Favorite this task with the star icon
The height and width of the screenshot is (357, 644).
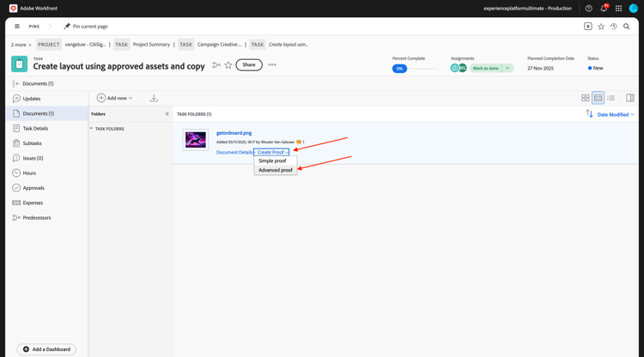coord(228,65)
